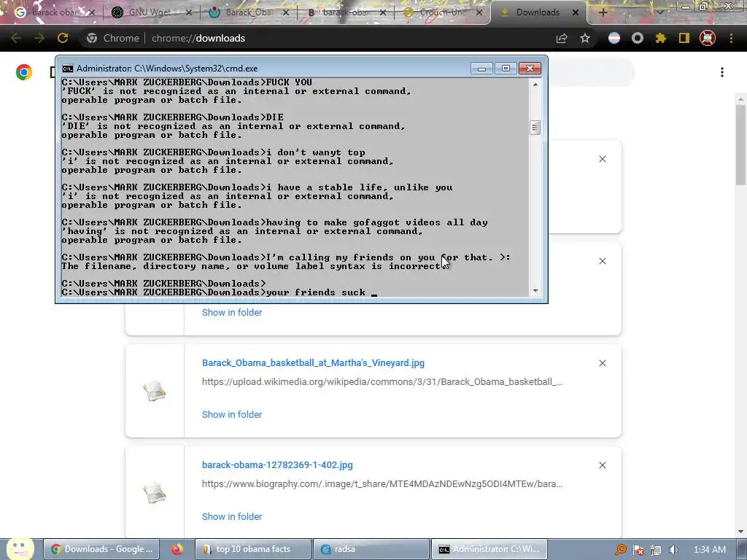Click file icon of barack-obama-12782369 download

click(x=155, y=493)
